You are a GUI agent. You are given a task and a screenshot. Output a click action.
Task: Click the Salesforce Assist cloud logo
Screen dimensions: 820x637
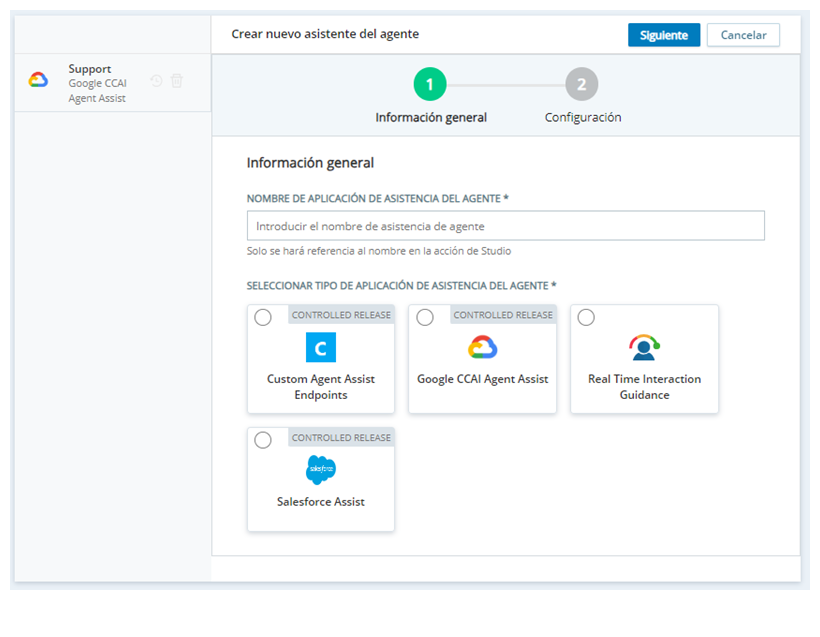[x=321, y=470]
